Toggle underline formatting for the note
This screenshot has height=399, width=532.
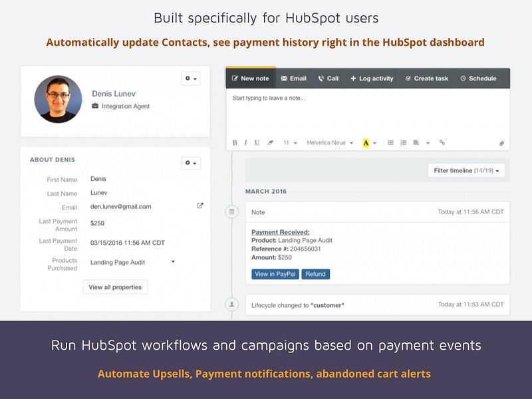click(257, 142)
